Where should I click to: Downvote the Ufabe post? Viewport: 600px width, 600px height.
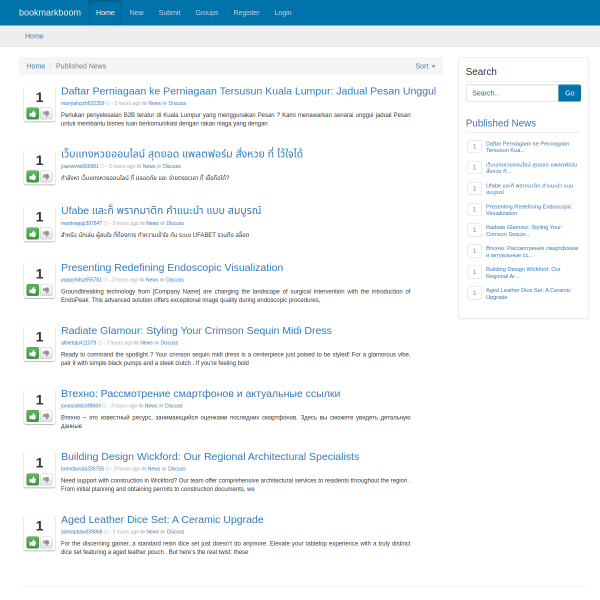pyautogui.click(x=46, y=233)
